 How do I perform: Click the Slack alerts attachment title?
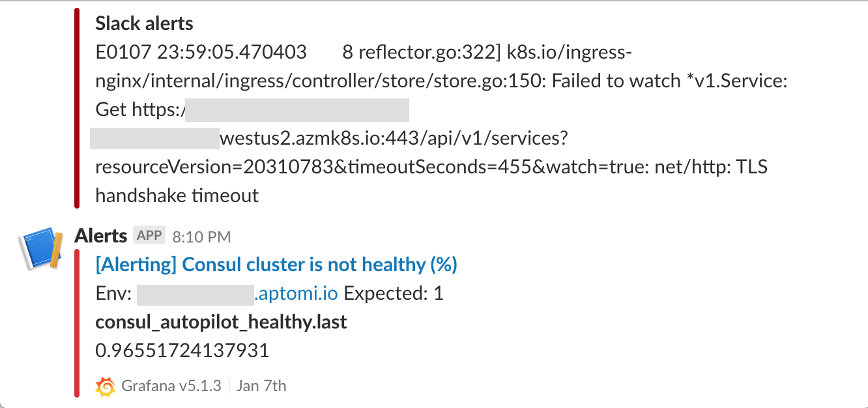[x=145, y=24]
